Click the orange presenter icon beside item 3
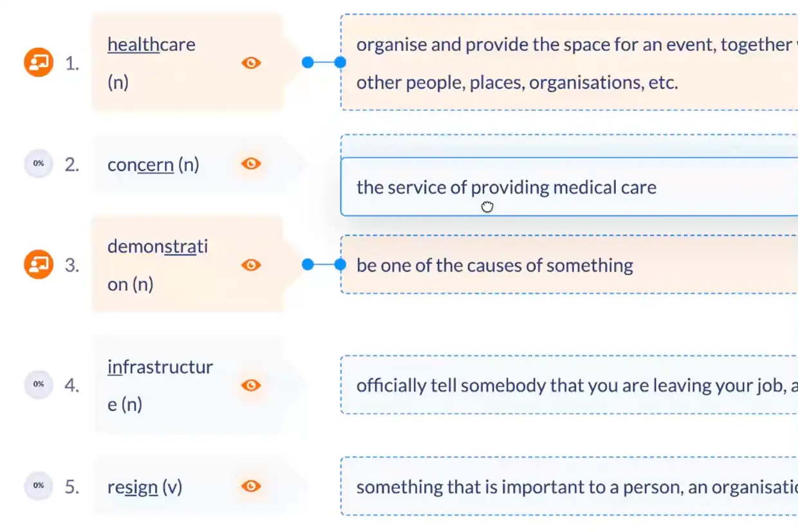 (39, 264)
